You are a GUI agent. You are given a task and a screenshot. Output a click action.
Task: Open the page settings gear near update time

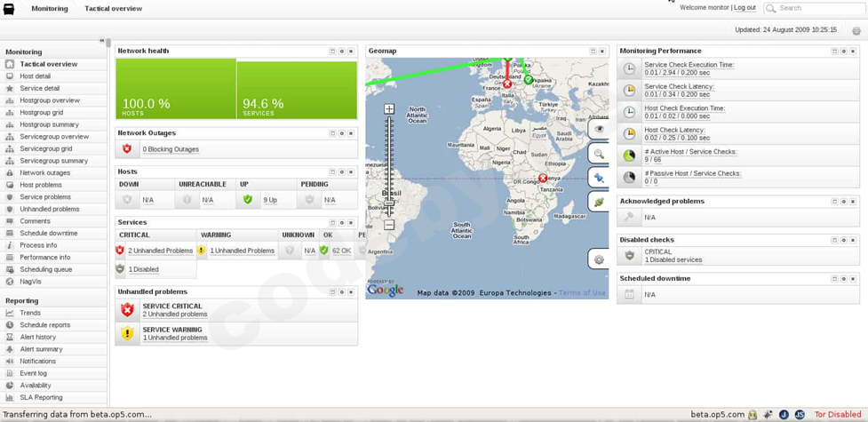pos(856,31)
